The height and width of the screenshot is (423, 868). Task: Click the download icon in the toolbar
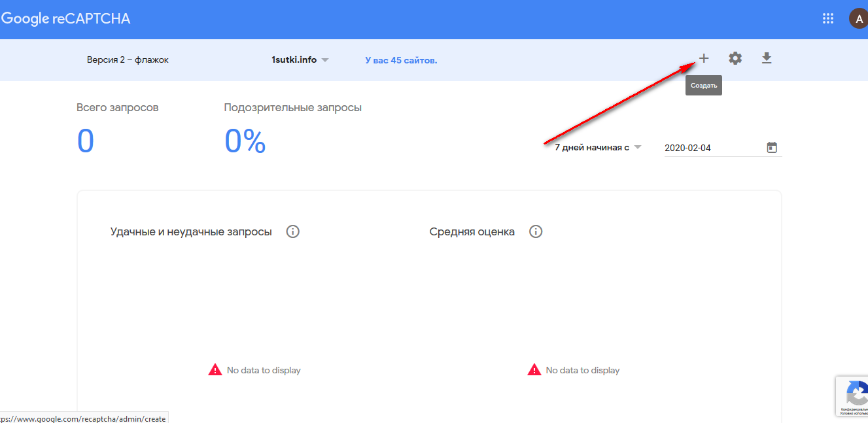point(767,59)
